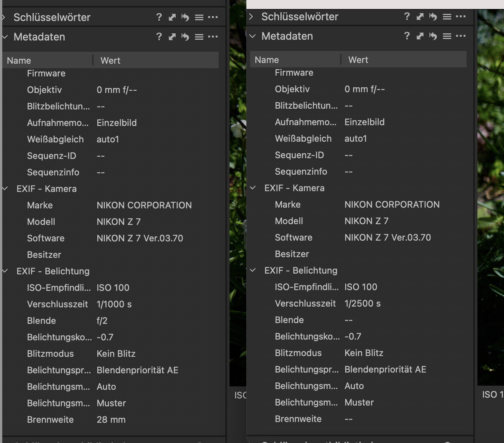
Task: Click the Wert column header in right panel
Action: pos(358,60)
